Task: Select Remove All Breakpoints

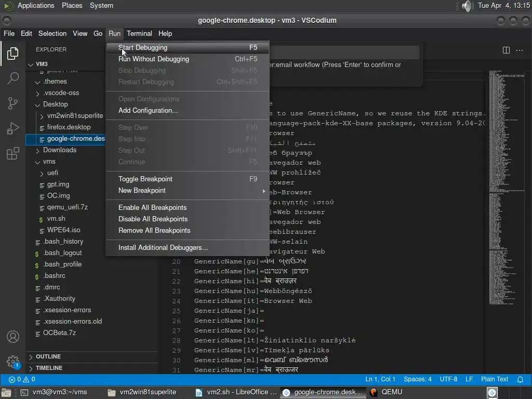Action: (x=188, y=231)
